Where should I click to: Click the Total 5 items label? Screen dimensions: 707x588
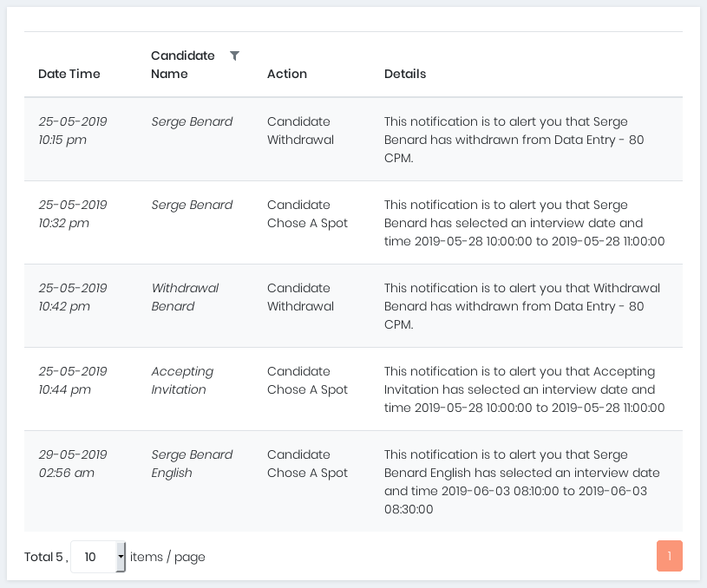(x=45, y=557)
